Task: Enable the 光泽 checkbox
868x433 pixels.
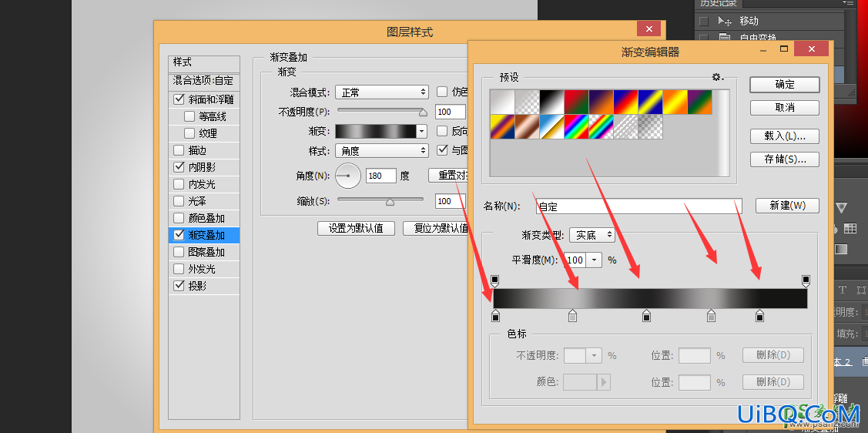Action: coord(179,202)
